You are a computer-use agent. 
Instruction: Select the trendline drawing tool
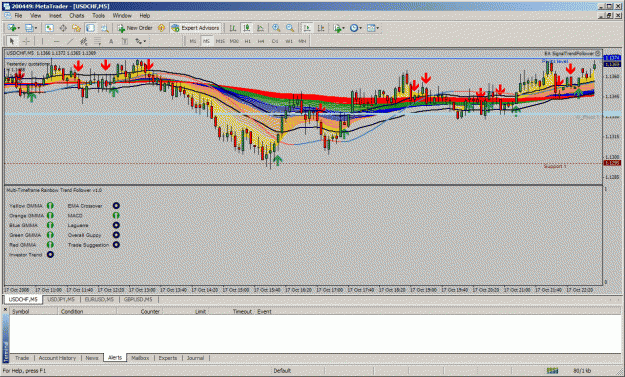(x=70, y=41)
